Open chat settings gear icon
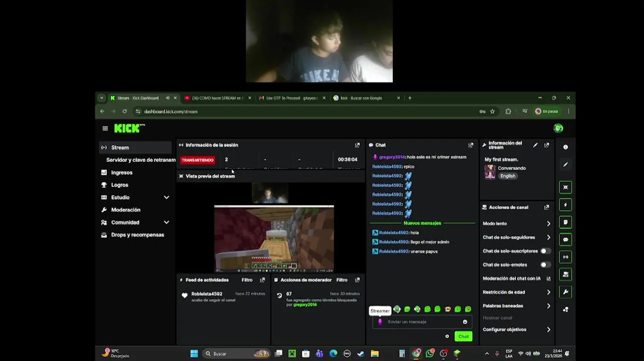644x361 pixels. [447, 336]
